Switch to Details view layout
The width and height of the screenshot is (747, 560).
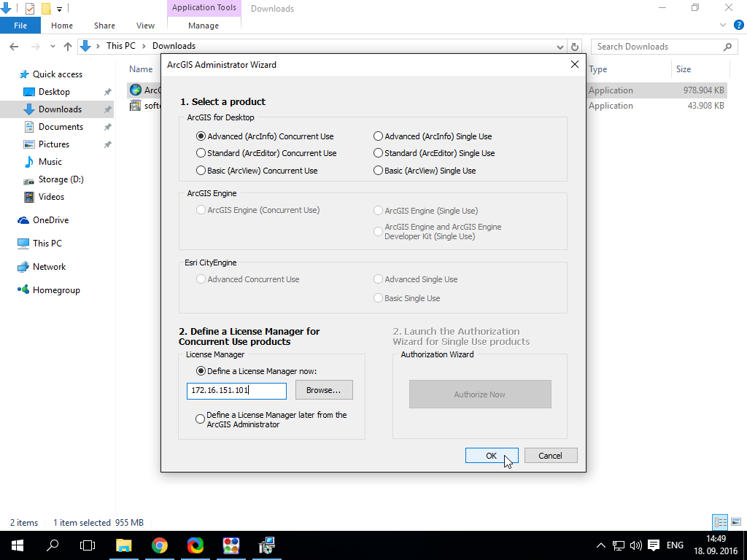pyautogui.click(x=720, y=522)
